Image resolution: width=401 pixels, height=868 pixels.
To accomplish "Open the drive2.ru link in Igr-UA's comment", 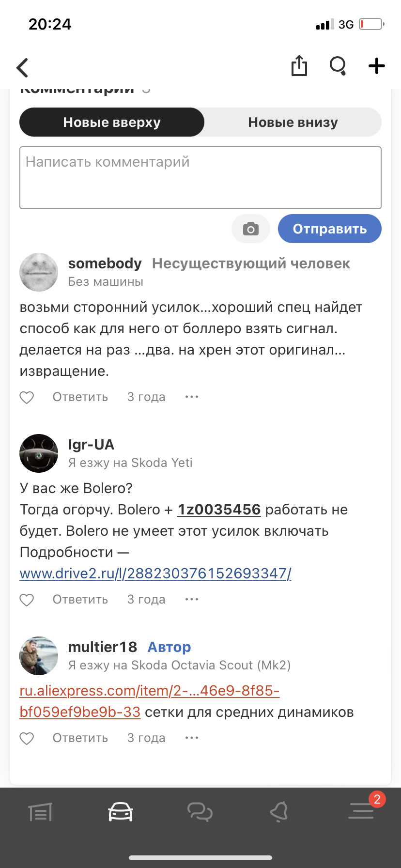I will pyautogui.click(x=154, y=573).
